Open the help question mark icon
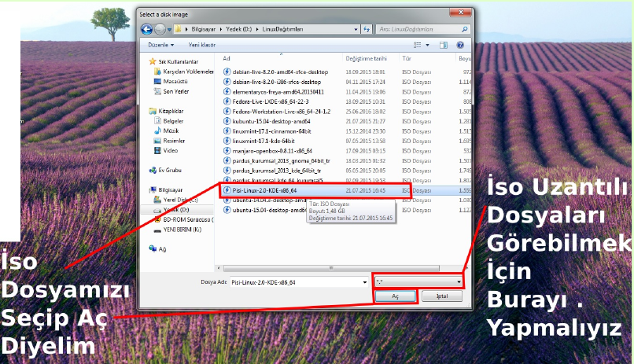The width and height of the screenshot is (634, 364). coord(460,46)
